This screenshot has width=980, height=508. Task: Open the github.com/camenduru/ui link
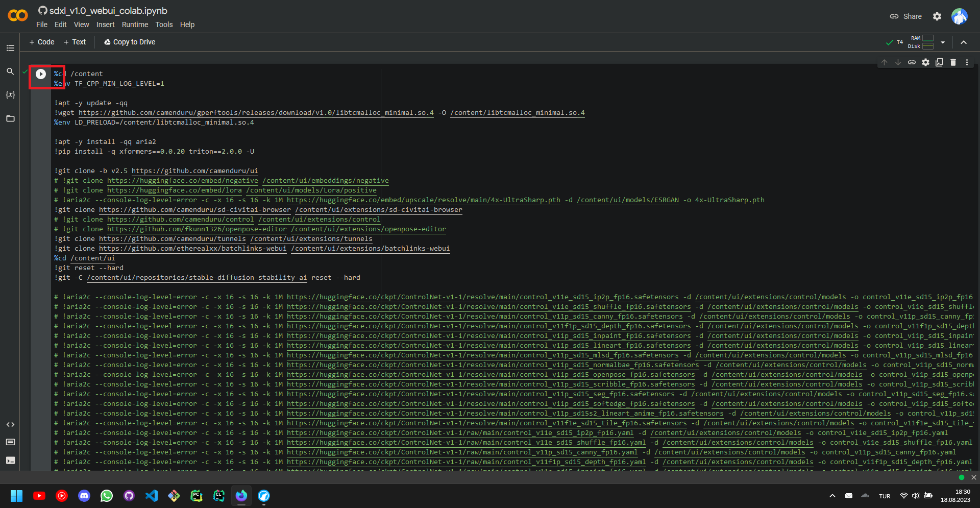click(194, 171)
